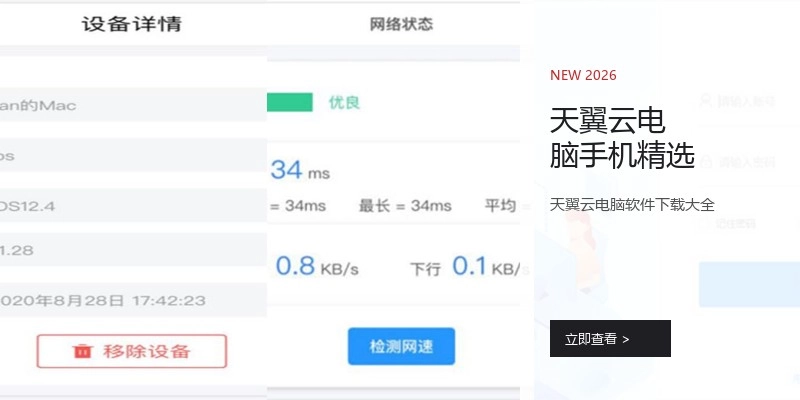Click the large 34 ms latency value

point(300,170)
